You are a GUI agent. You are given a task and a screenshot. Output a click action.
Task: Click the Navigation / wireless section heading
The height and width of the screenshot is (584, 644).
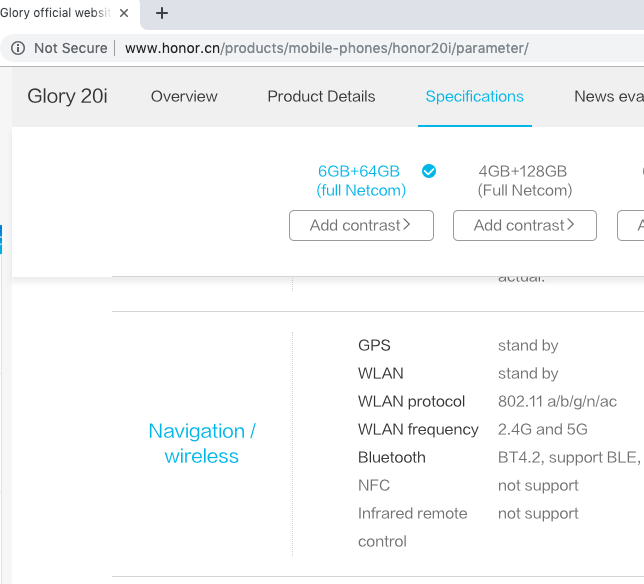tap(202, 443)
